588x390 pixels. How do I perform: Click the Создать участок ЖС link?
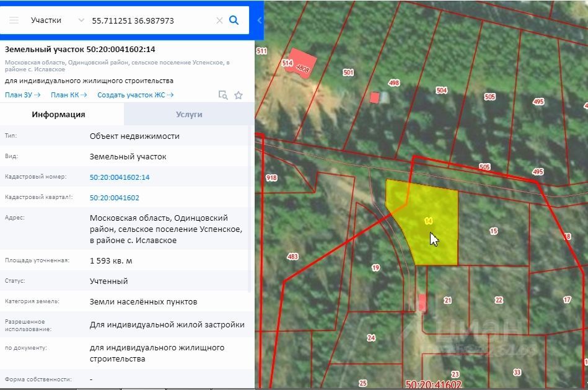coord(135,95)
